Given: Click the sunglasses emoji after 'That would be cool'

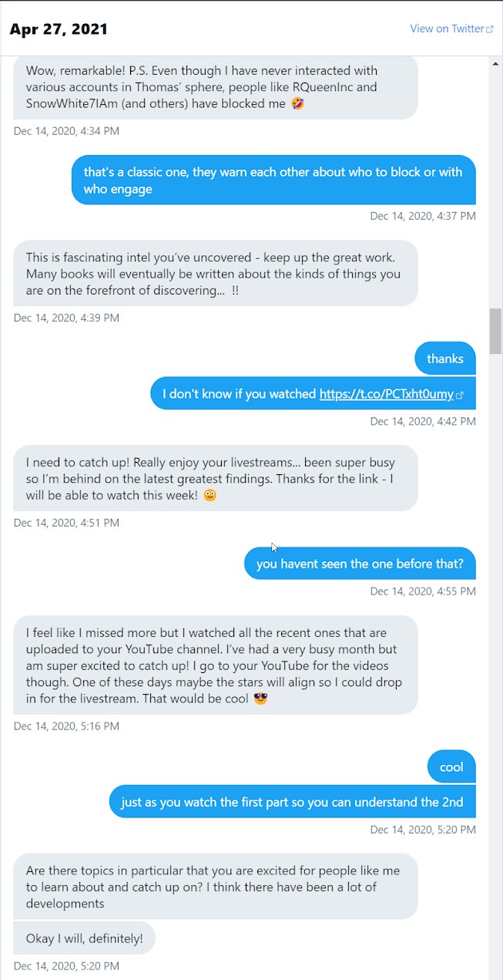Looking at the screenshot, I should click(260, 699).
